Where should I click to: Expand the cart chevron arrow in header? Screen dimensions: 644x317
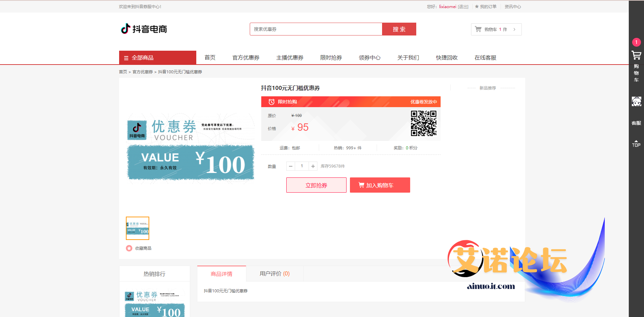(514, 29)
